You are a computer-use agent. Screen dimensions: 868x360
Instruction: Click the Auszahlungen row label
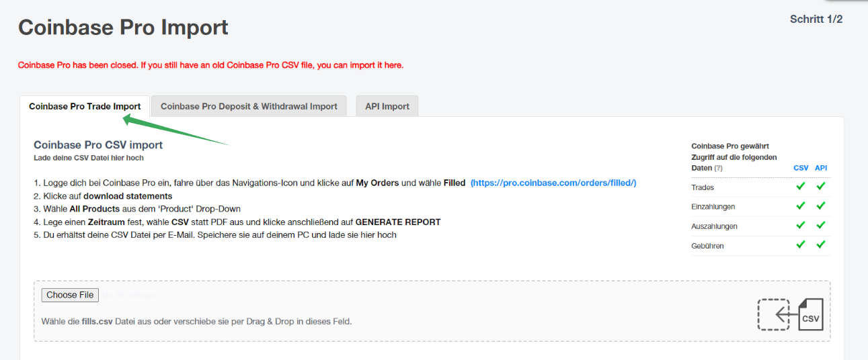point(714,226)
